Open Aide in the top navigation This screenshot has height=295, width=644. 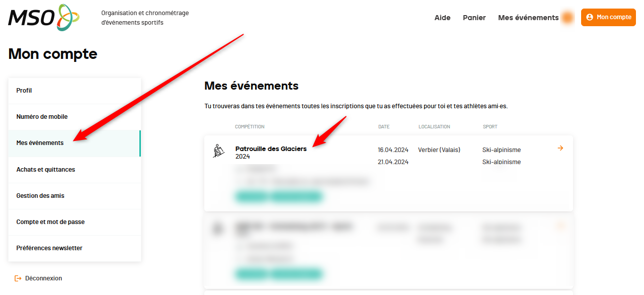442,18
